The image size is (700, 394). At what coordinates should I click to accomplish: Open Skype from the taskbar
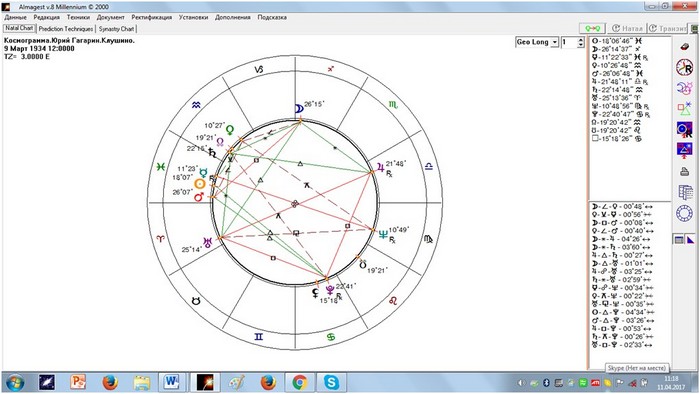(x=331, y=382)
